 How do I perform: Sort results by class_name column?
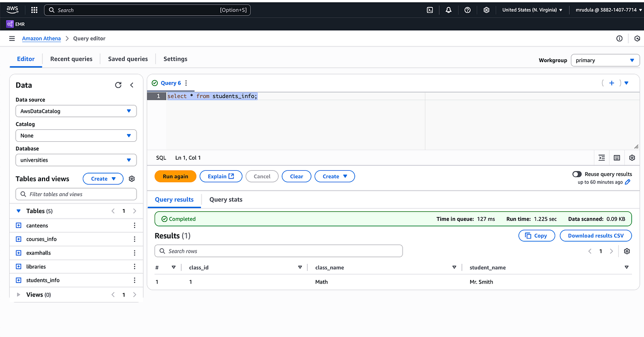point(454,267)
